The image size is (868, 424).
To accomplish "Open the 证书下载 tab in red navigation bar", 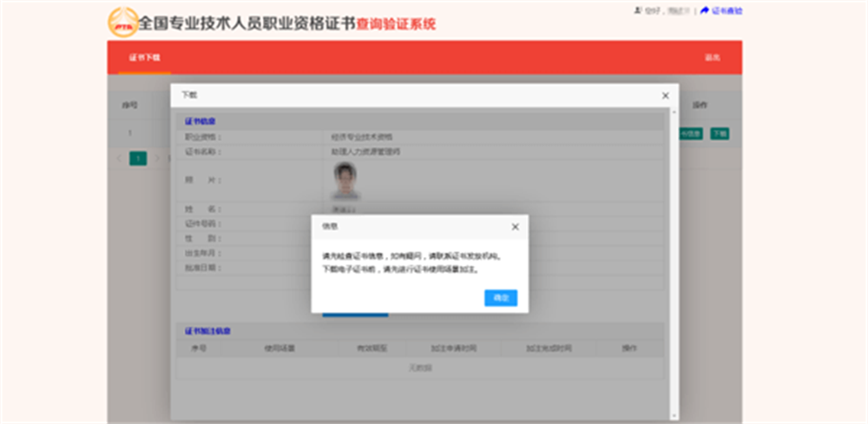I will click(144, 57).
